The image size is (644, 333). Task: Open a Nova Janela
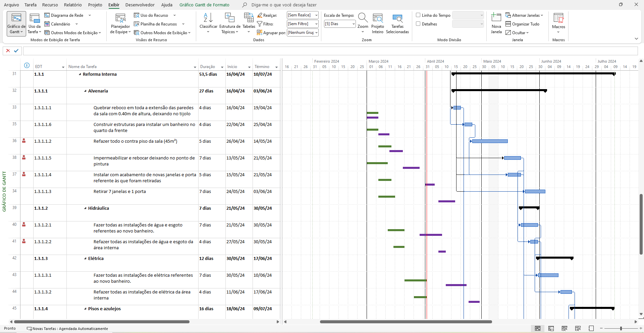coord(496,23)
